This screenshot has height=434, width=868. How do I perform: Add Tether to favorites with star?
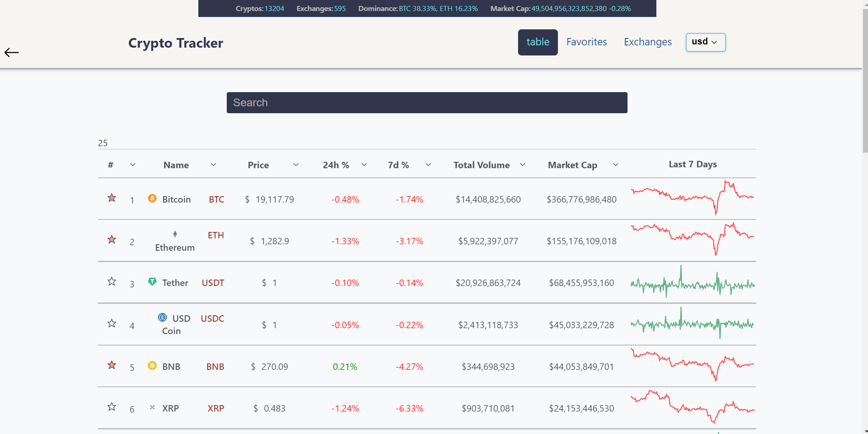tap(112, 281)
